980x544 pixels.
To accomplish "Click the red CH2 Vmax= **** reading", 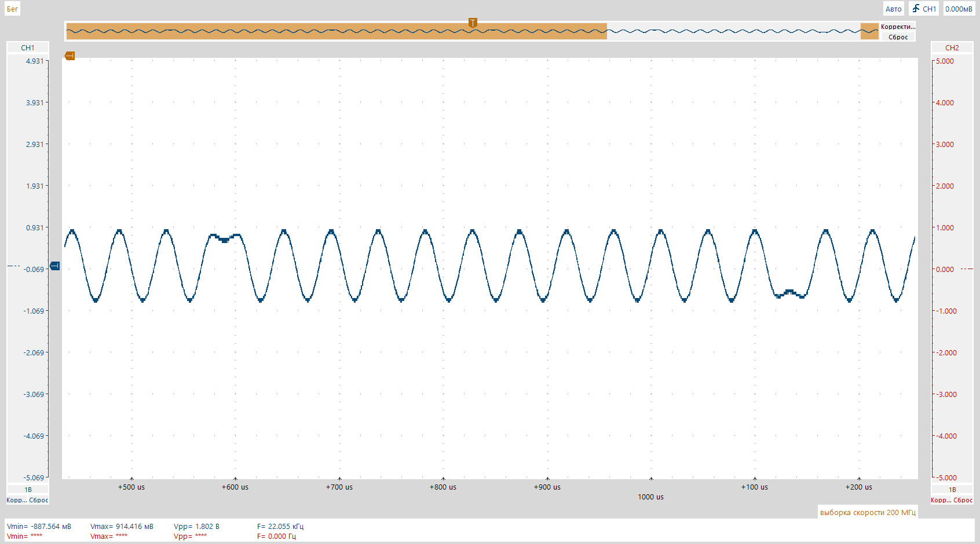I will click(109, 536).
